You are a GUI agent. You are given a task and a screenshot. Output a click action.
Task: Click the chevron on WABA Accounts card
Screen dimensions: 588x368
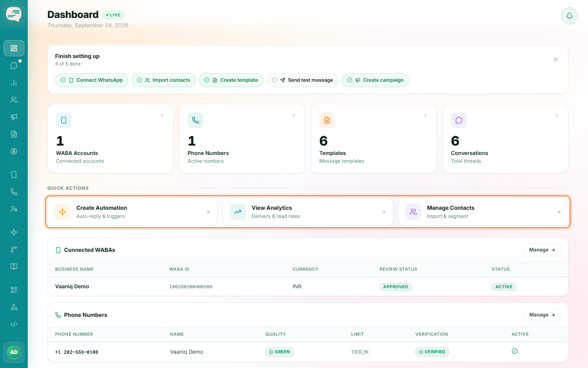pyautogui.click(x=162, y=115)
